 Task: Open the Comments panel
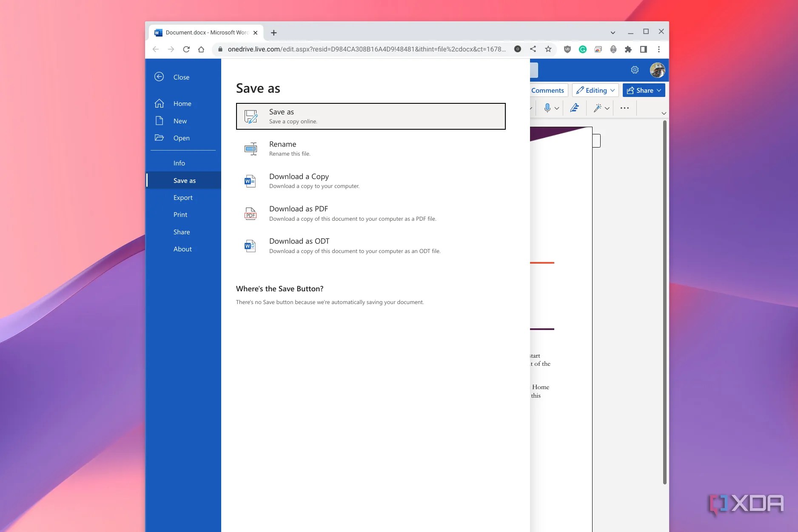(x=547, y=90)
